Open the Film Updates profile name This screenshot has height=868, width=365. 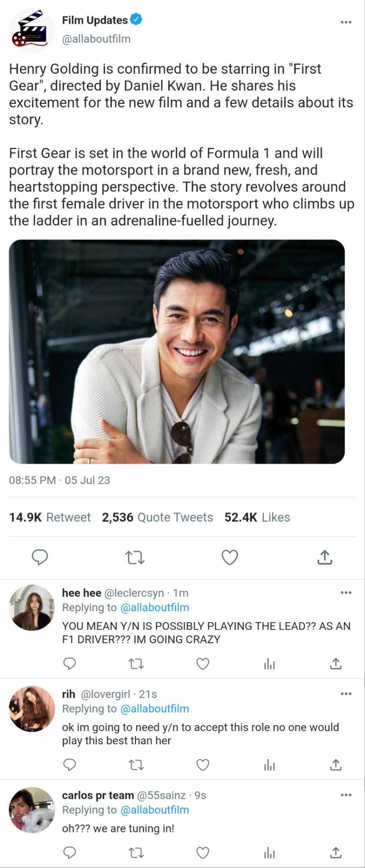(x=95, y=20)
